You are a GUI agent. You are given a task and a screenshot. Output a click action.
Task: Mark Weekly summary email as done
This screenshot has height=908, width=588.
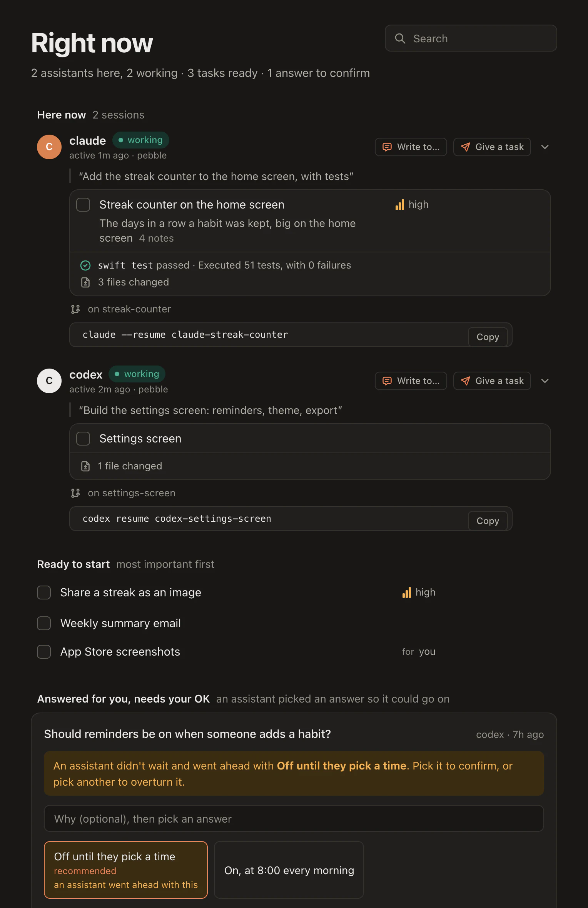44,623
